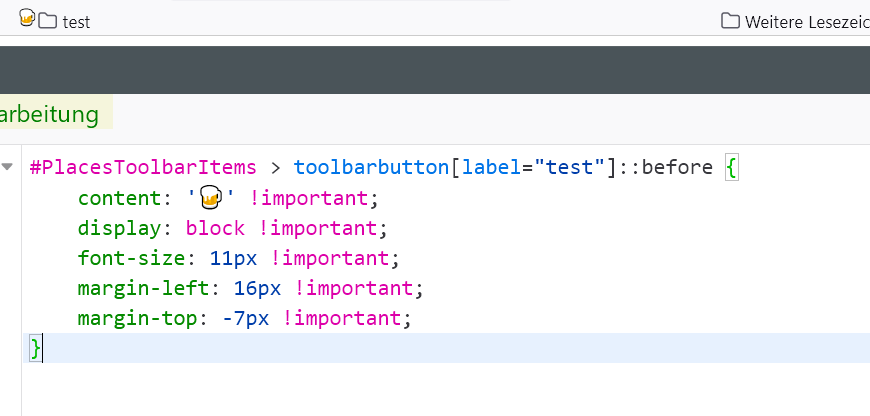The width and height of the screenshot is (870, 416).
Task: Click the opening green curly brace
Action: 732,167
